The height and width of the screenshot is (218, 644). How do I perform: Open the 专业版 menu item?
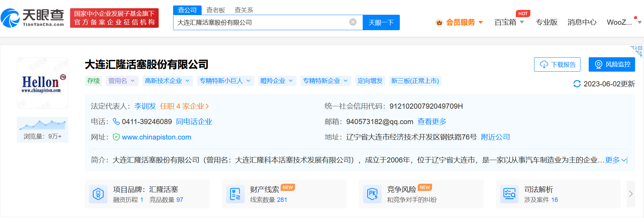tap(546, 22)
